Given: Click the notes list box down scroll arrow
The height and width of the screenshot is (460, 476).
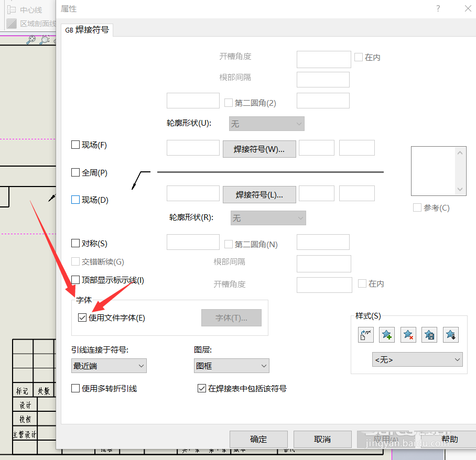Looking at the screenshot, I should tap(460, 189).
